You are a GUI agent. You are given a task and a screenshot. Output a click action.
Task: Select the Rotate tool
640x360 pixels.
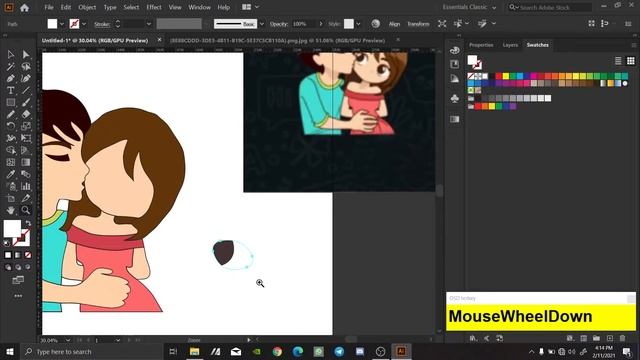[11, 126]
